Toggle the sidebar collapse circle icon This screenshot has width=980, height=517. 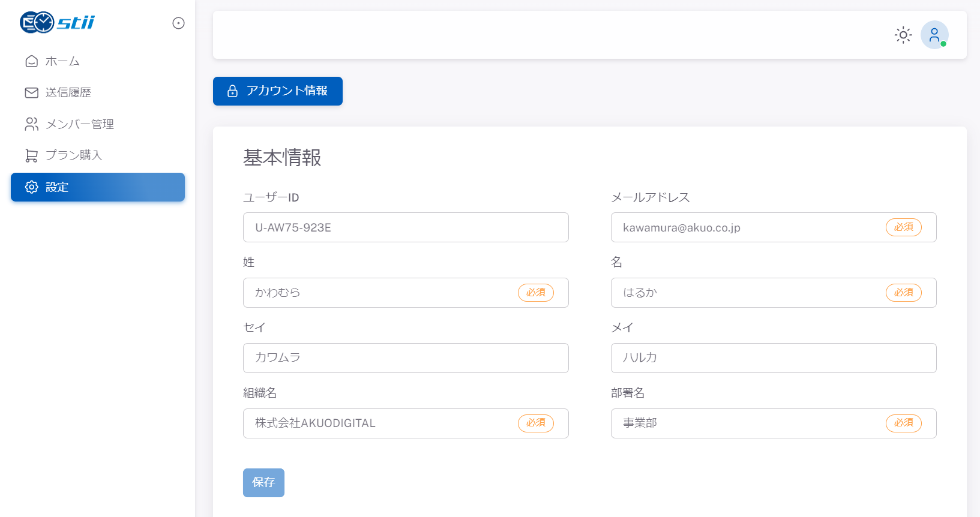(178, 23)
